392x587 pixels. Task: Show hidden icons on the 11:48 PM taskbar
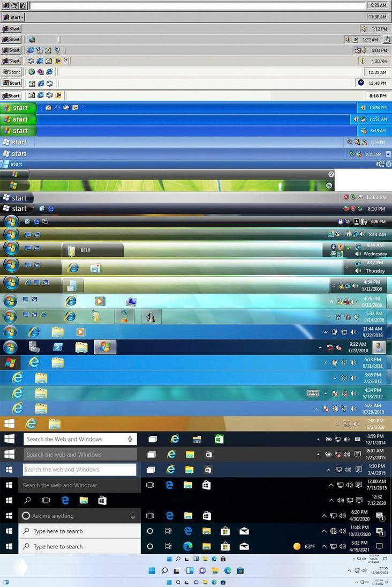pos(324,531)
